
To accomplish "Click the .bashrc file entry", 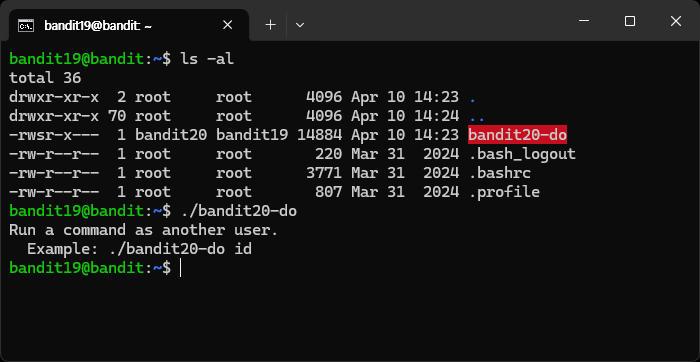I will point(500,173).
